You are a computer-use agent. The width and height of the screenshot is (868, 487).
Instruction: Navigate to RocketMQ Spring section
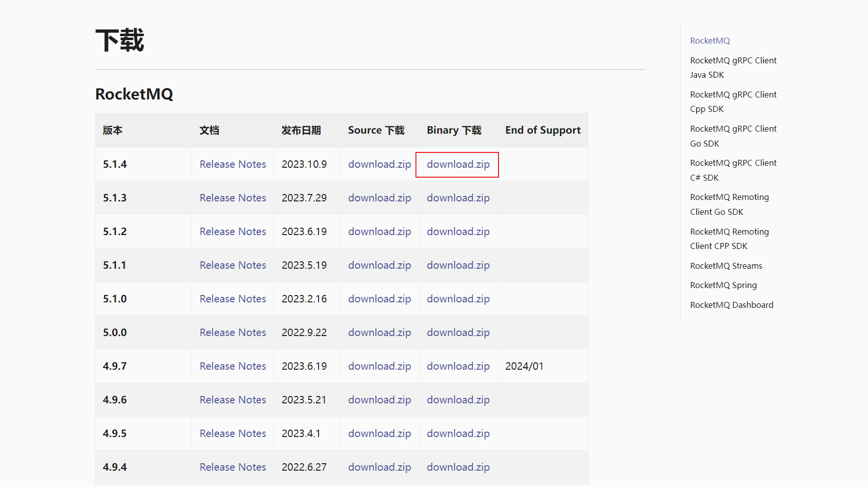click(x=723, y=285)
